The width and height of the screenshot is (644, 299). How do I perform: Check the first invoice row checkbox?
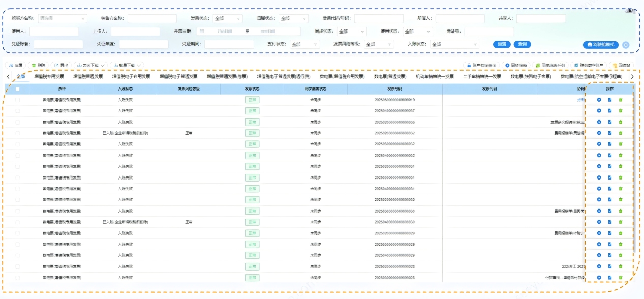click(18, 100)
